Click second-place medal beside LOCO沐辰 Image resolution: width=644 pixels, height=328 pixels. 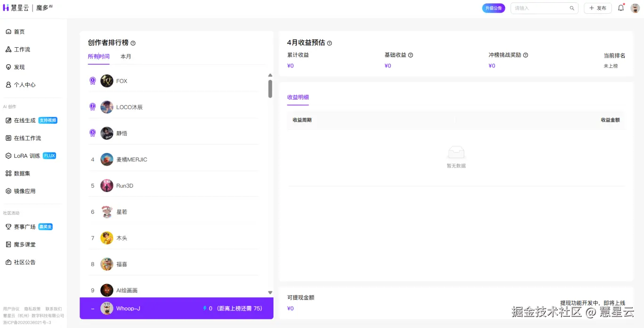click(x=93, y=107)
